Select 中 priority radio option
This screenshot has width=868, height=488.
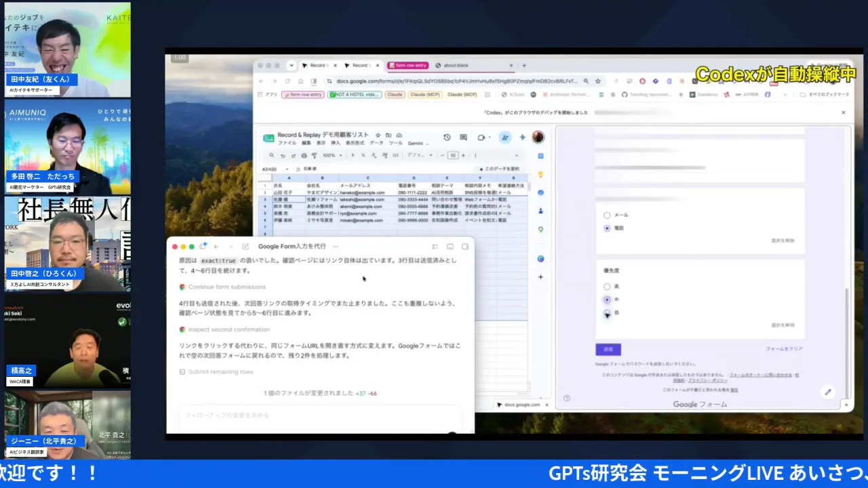(607, 300)
